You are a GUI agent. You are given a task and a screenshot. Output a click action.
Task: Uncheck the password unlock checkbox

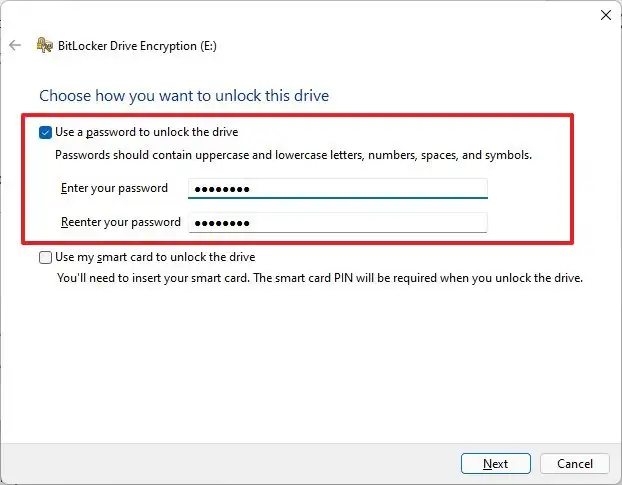(x=45, y=132)
